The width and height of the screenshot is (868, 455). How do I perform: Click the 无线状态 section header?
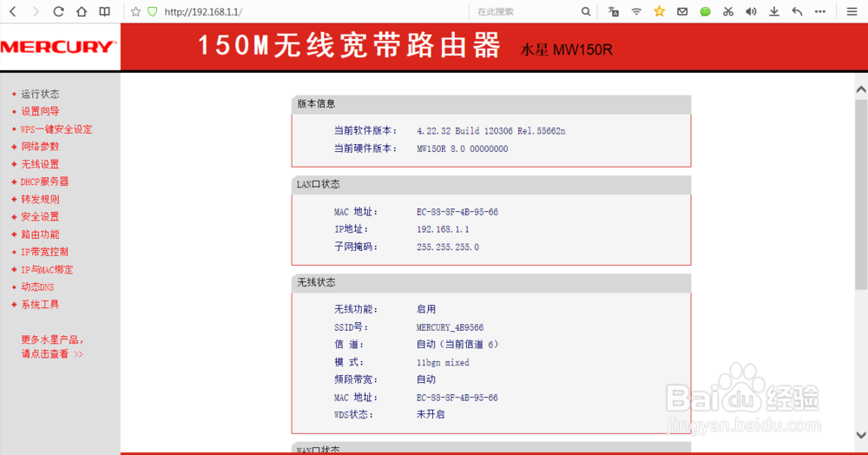point(491,283)
